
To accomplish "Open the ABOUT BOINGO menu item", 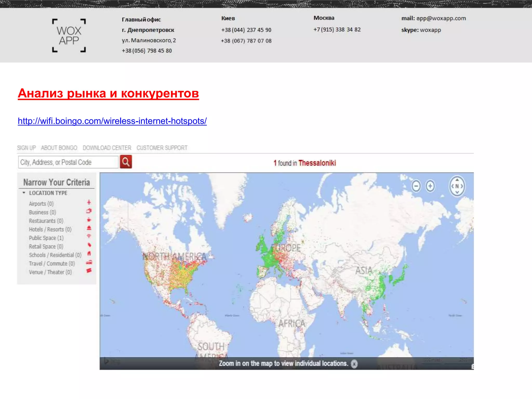I will coord(59,148).
